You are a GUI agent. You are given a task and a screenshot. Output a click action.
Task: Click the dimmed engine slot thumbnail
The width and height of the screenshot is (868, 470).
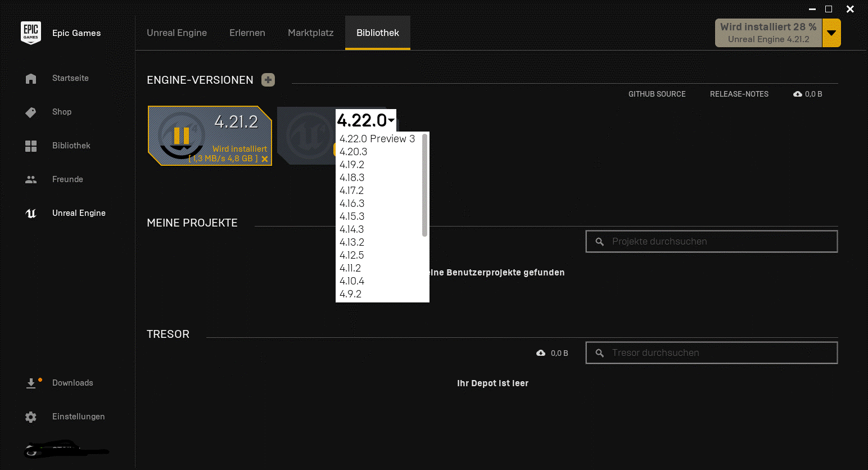[306, 135]
